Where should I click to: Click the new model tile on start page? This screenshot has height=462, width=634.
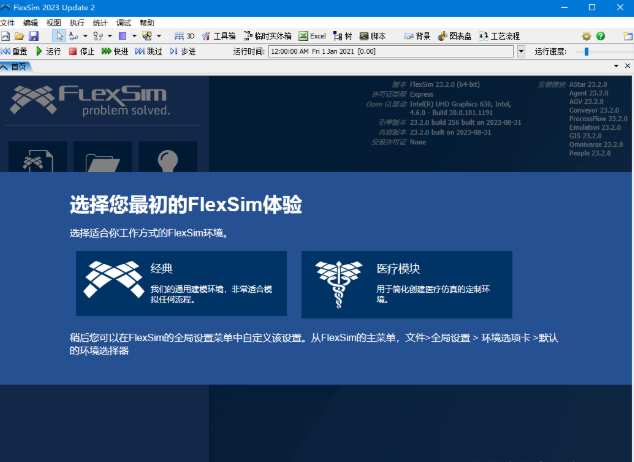38,157
